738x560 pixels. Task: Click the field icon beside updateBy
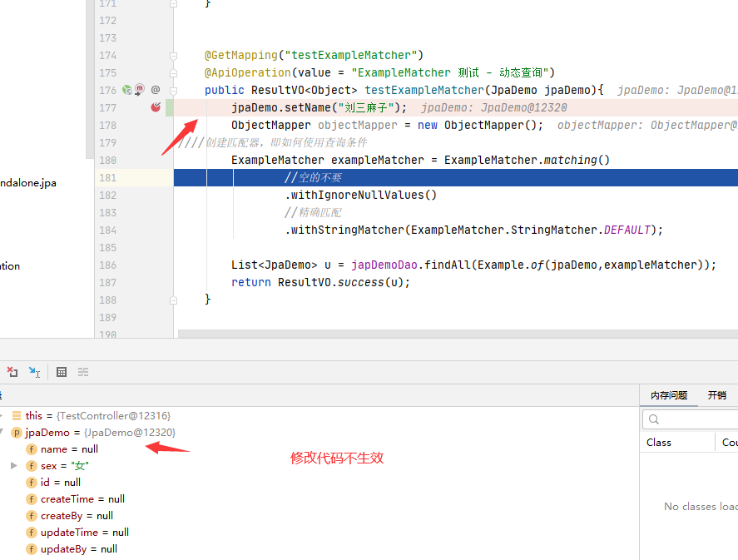click(31, 548)
